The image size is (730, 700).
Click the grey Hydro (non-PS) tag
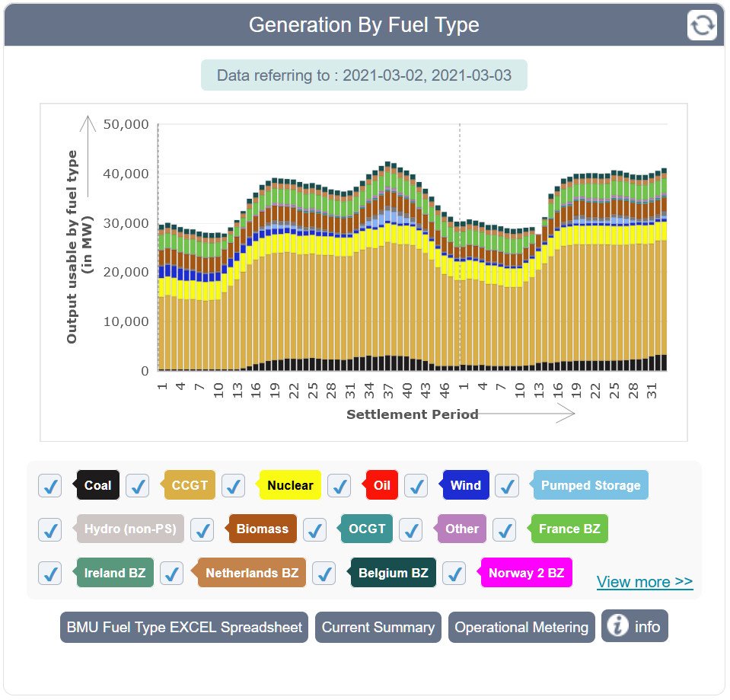point(129,529)
